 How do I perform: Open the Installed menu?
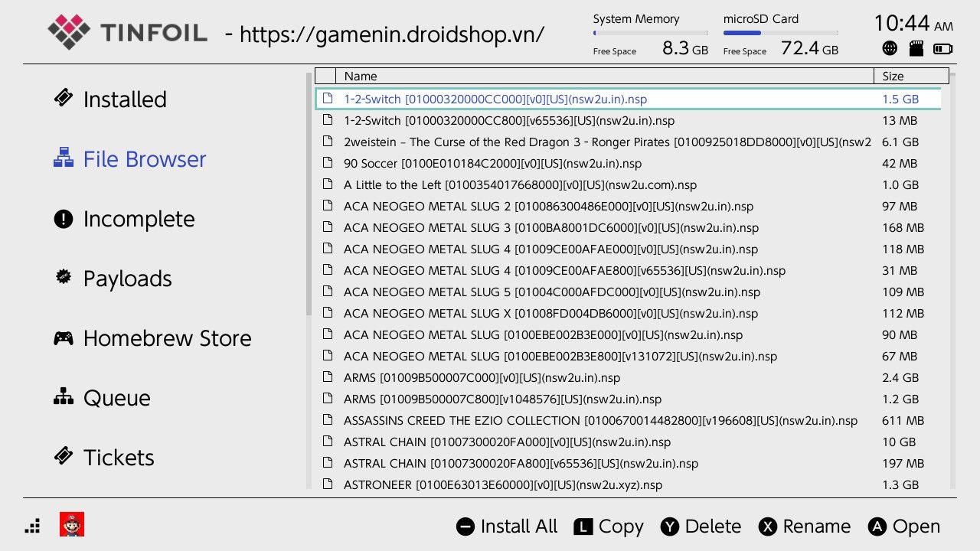pos(125,99)
